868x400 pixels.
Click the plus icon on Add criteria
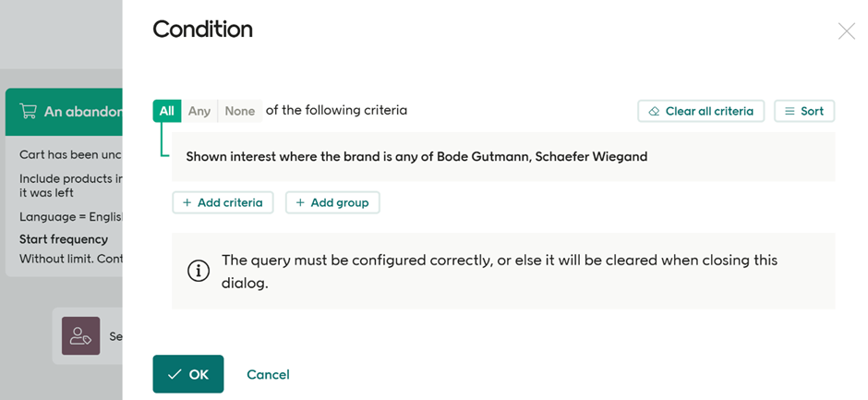187,202
